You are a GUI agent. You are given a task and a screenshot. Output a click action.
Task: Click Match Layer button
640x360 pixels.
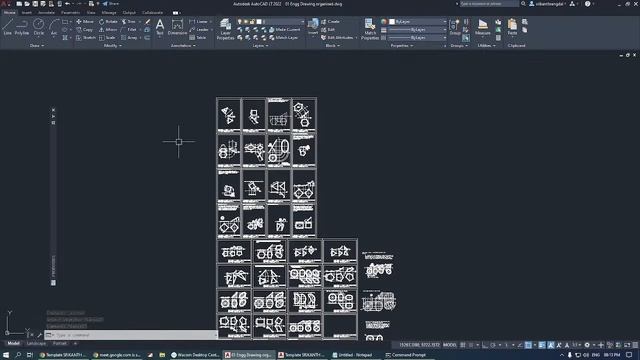pos(284,38)
